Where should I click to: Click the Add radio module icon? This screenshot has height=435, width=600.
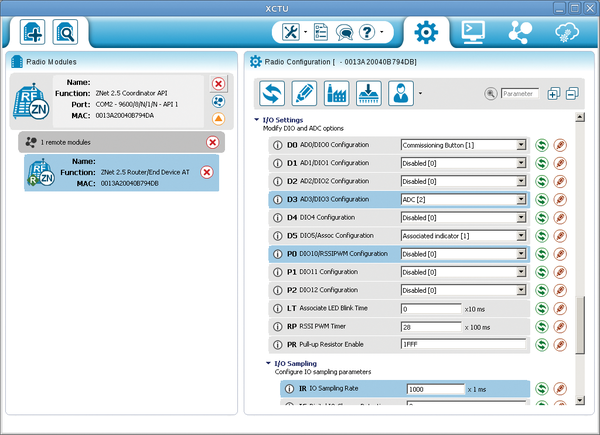click(x=33, y=32)
